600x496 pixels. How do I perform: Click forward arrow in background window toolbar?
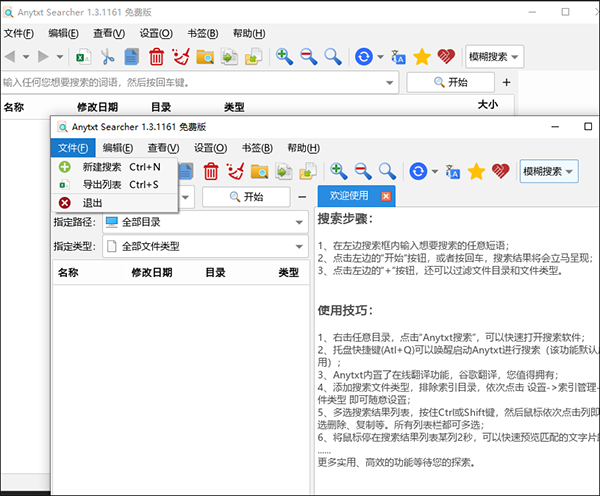43,57
